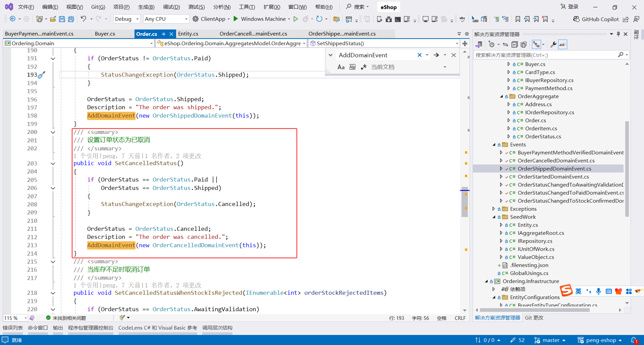
Task: Open the 工具(T) menu
Action: [247, 7]
